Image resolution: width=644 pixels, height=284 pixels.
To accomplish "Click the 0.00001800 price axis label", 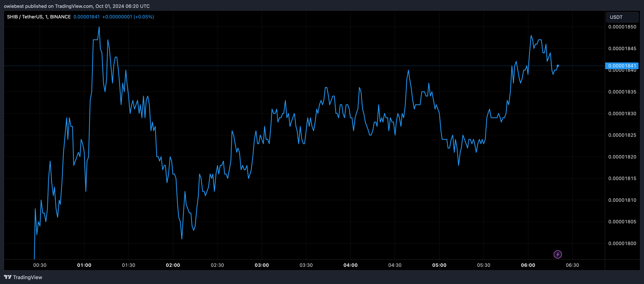I will tap(622, 243).
